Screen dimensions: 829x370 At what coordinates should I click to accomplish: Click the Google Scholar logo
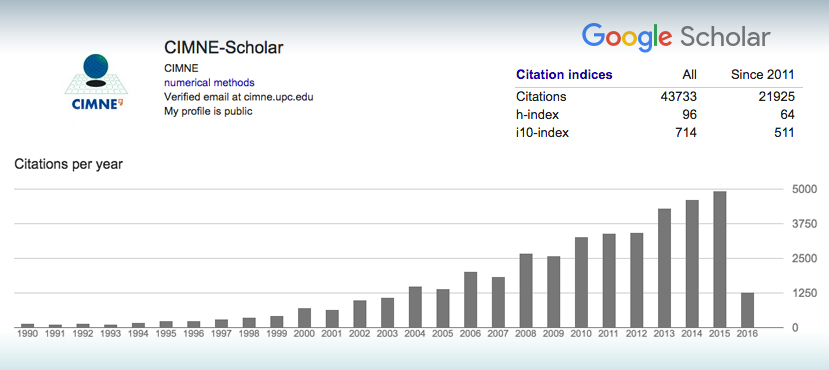point(676,38)
